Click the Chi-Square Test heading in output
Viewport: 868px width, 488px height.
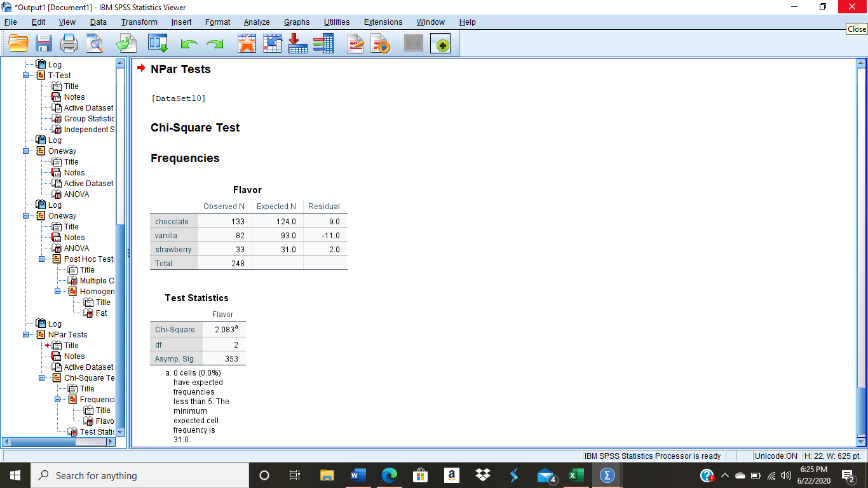pos(195,128)
